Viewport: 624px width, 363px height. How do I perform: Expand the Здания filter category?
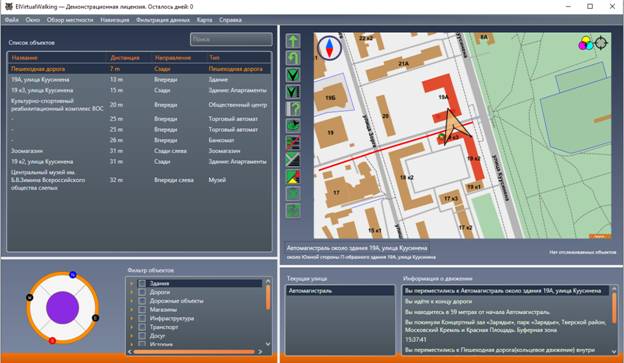tap(131, 283)
